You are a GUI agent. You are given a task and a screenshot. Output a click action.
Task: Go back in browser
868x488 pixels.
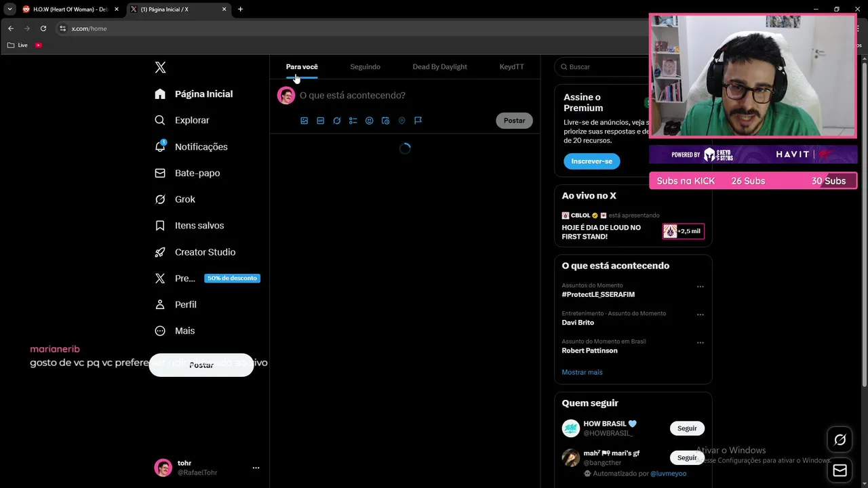tap(11, 28)
